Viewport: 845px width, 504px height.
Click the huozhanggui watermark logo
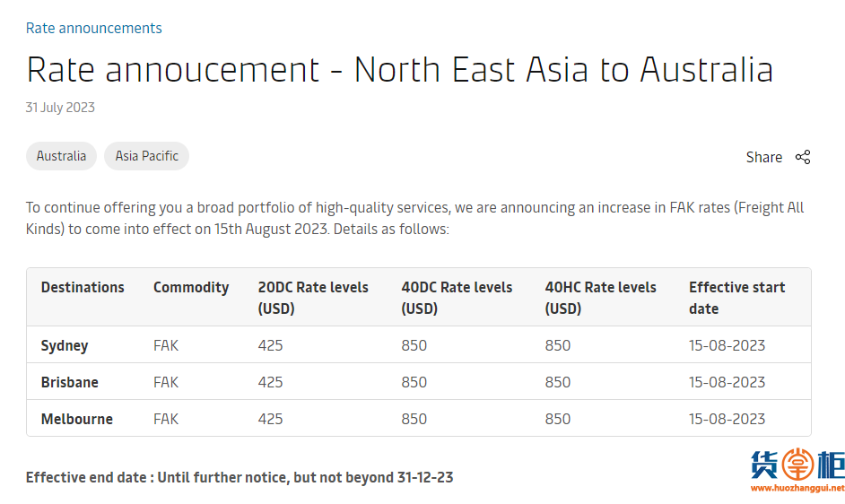click(x=797, y=471)
